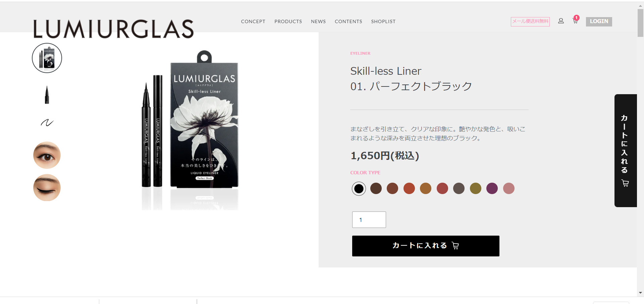
Task: Pick the olive green color swatch
Action: click(476, 188)
